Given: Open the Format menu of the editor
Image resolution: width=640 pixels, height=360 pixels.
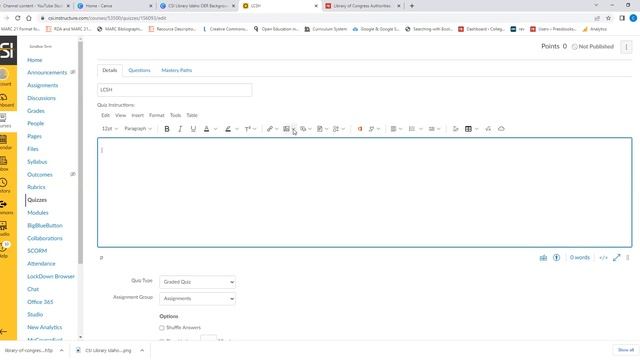Looking at the screenshot, I should [157, 116].
